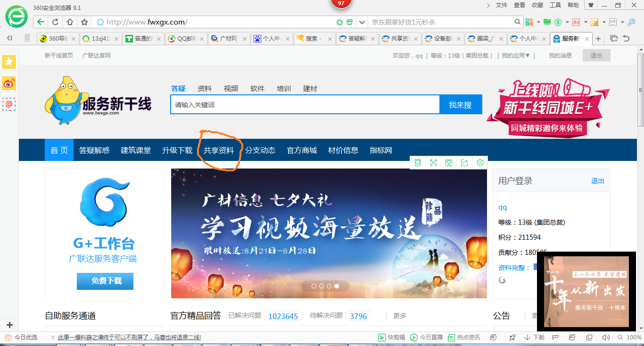Open the 十年从新出发 popup ad
The image size is (644, 346).
(x=586, y=292)
